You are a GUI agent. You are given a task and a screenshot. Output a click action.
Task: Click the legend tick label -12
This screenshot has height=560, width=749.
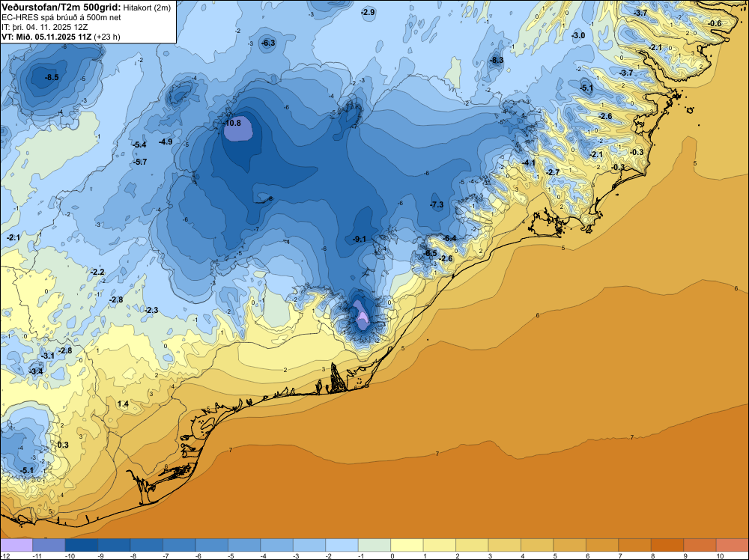tap(4, 556)
